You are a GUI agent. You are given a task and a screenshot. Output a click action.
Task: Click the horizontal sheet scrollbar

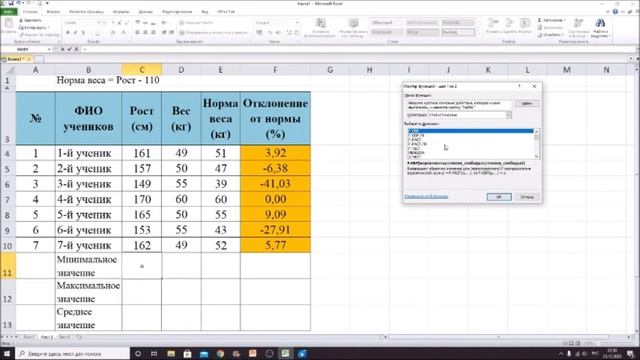[x=506, y=337]
